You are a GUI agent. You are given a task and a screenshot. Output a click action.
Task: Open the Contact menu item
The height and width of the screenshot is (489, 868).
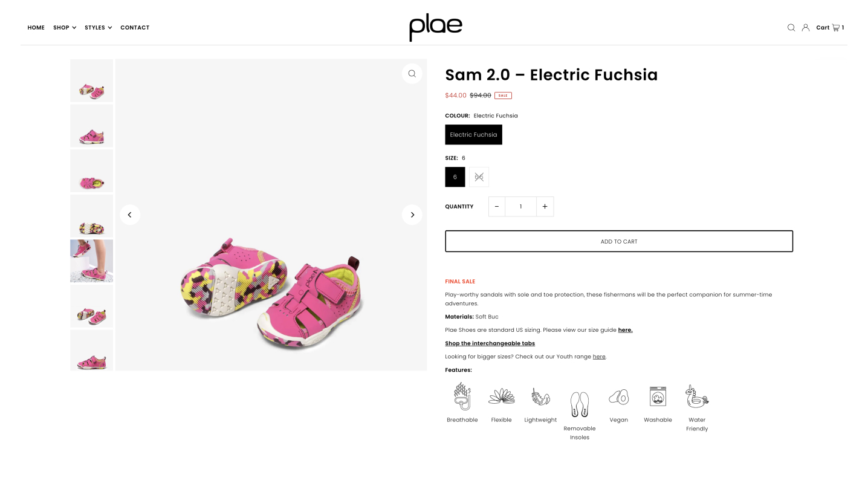click(x=135, y=28)
